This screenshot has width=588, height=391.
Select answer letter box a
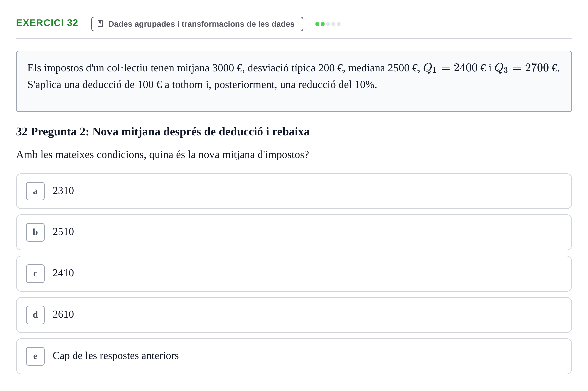(x=35, y=191)
